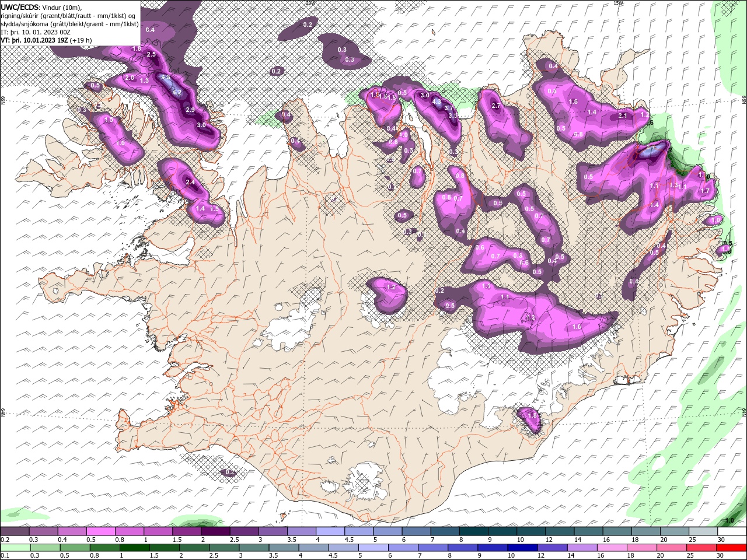Image resolution: width=747 pixels, height=560 pixels.
Task: Select the bright red 30 swatch on rain scale
Action: (x=731, y=548)
